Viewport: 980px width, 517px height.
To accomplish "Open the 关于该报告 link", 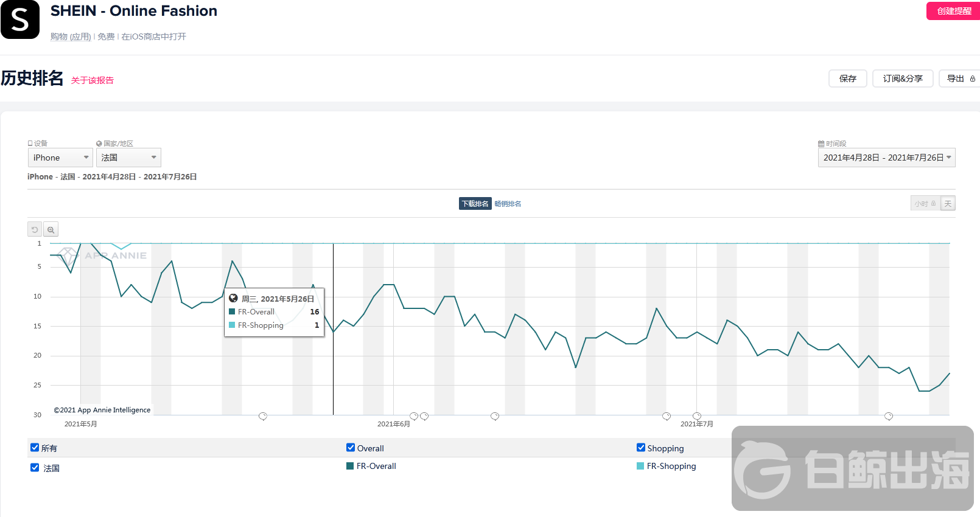I will point(93,80).
